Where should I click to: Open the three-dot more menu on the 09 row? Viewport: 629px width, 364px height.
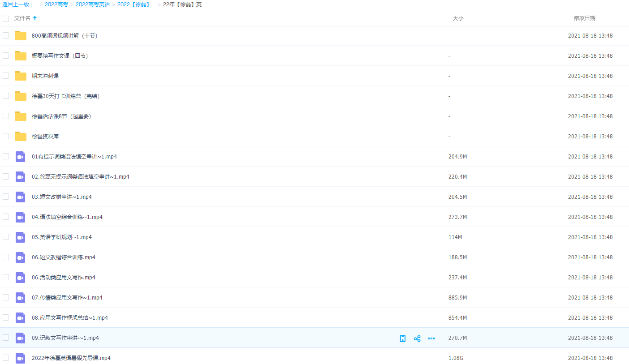(x=431, y=338)
